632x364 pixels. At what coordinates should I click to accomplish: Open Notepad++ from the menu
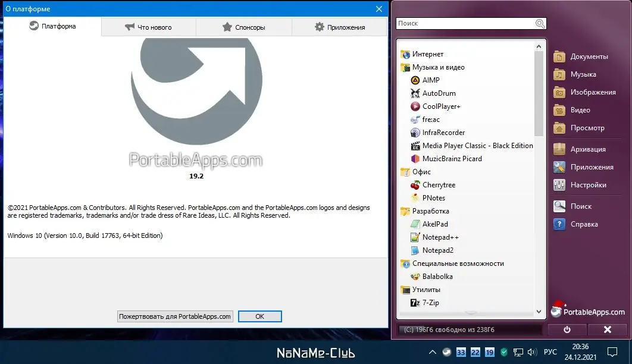coord(434,237)
